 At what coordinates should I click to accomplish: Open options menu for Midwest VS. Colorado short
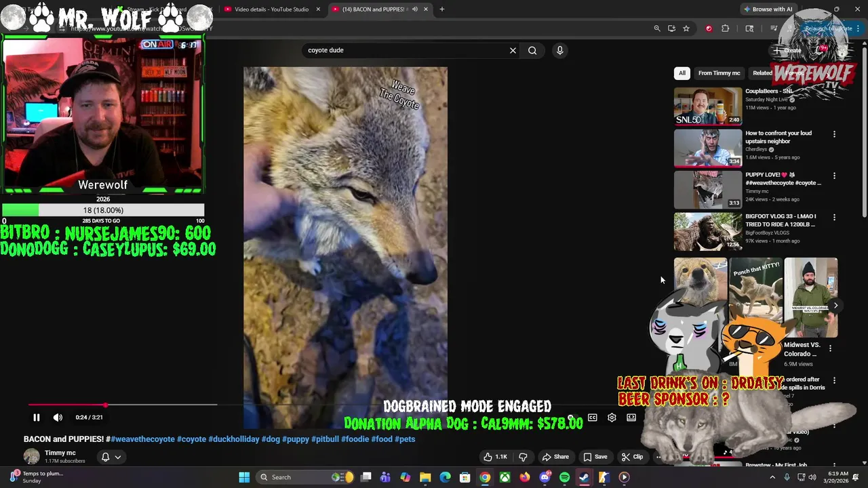(x=830, y=348)
